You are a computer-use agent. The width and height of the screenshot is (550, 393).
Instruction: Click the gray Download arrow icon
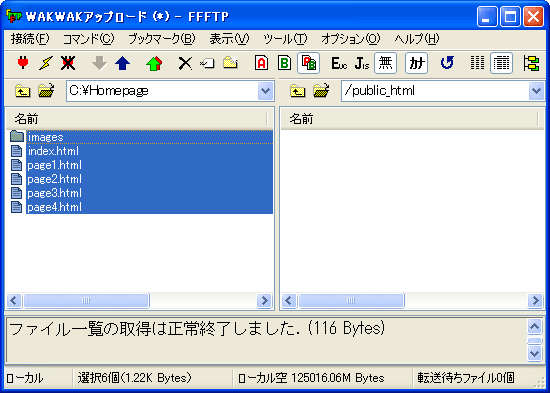(x=100, y=63)
